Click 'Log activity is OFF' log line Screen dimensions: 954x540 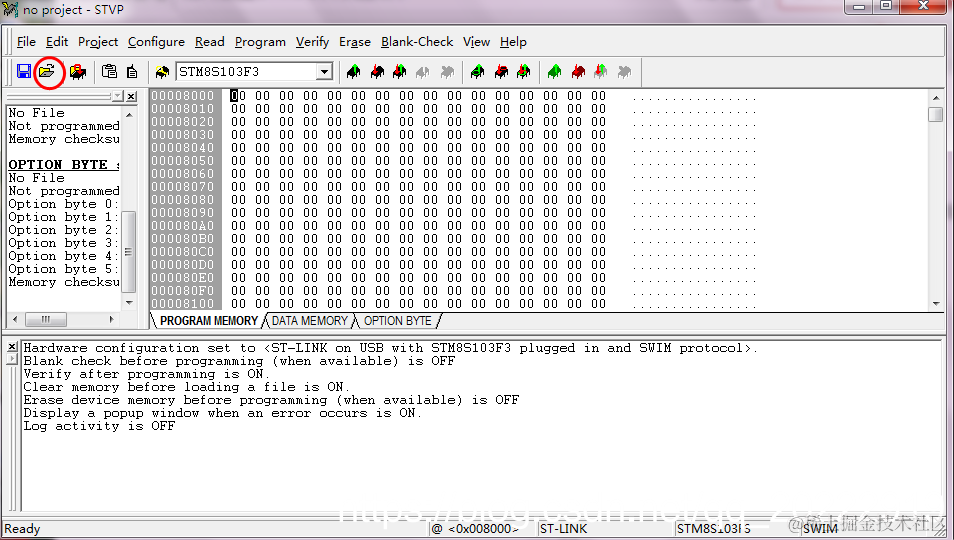tap(99, 426)
